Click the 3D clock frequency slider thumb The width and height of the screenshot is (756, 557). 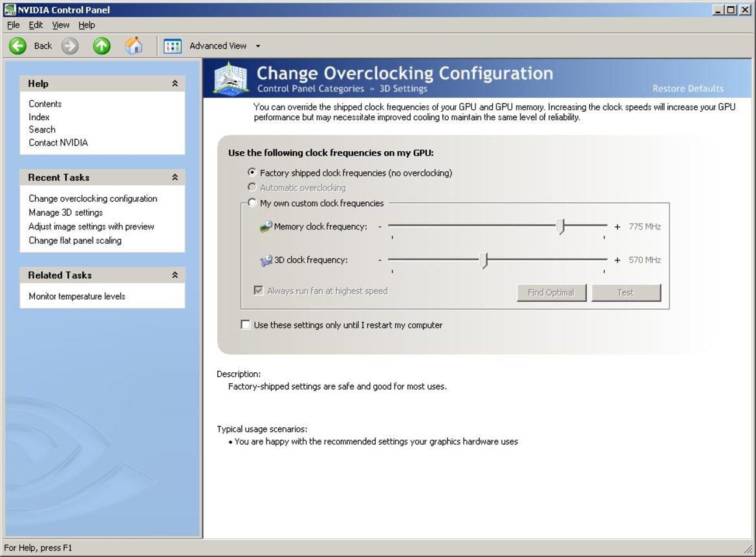pos(484,260)
